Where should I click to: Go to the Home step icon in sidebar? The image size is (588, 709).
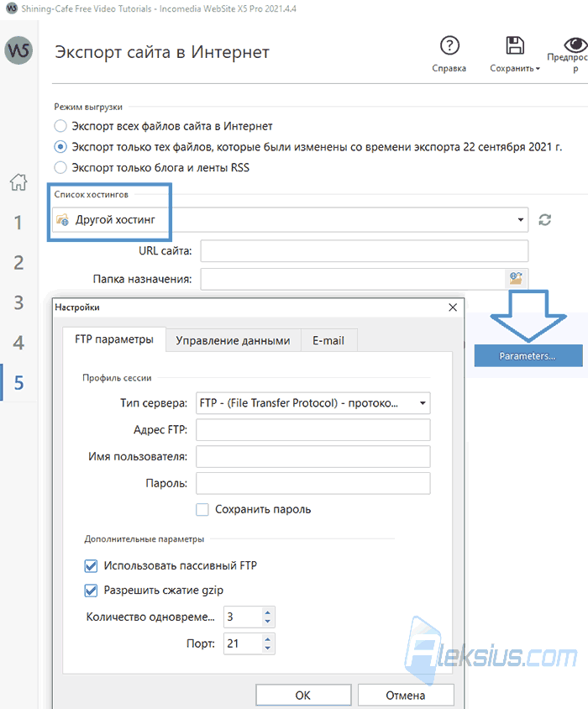pos(18,182)
